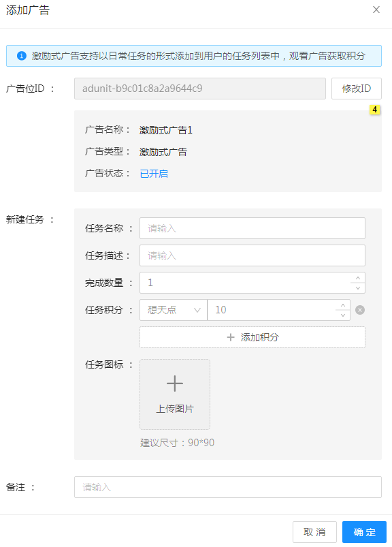Click 添加积分 to add a points row
Viewport: 392px width, 547px height.
click(x=252, y=337)
